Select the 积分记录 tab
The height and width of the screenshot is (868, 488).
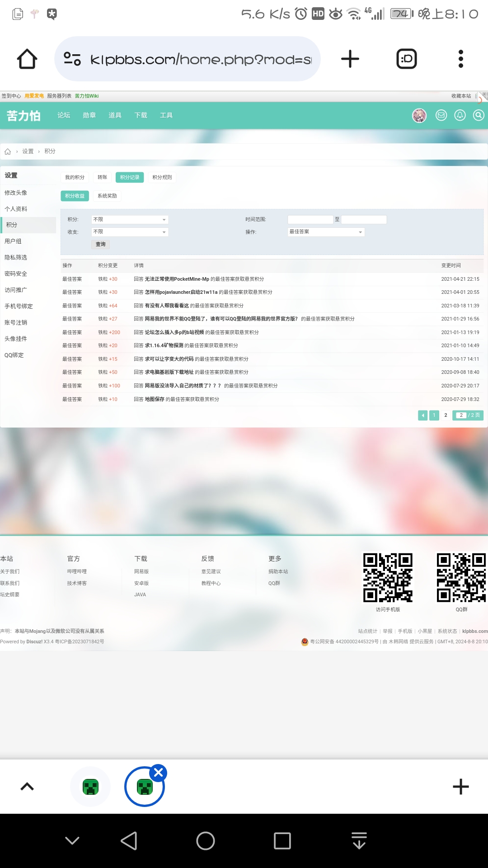pyautogui.click(x=130, y=177)
